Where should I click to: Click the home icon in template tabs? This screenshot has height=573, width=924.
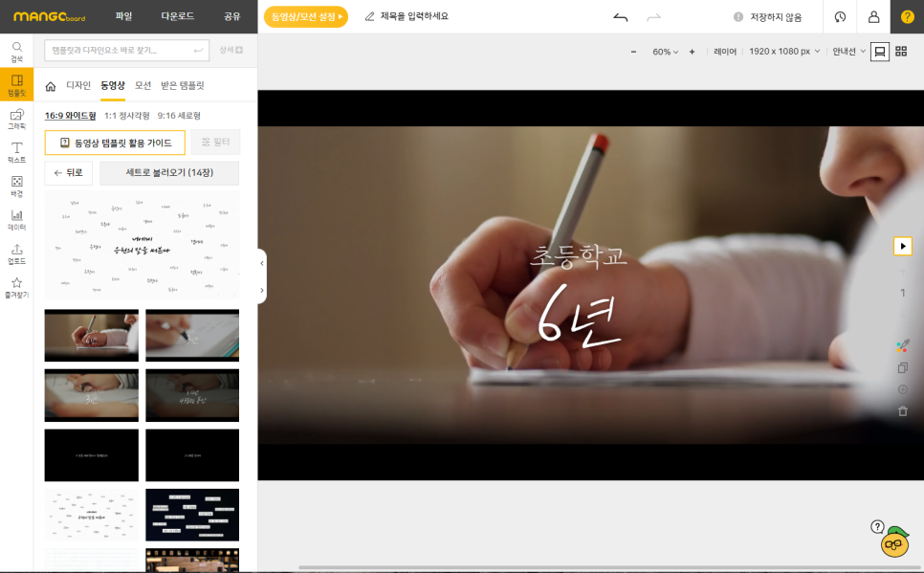[x=51, y=86]
